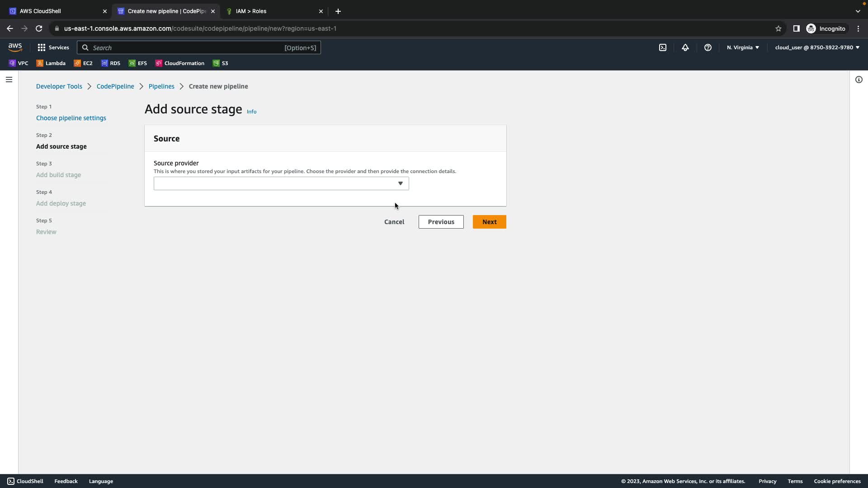Open the Services grid menu
This screenshot has width=868, height=488.
click(x=53, y=47)
